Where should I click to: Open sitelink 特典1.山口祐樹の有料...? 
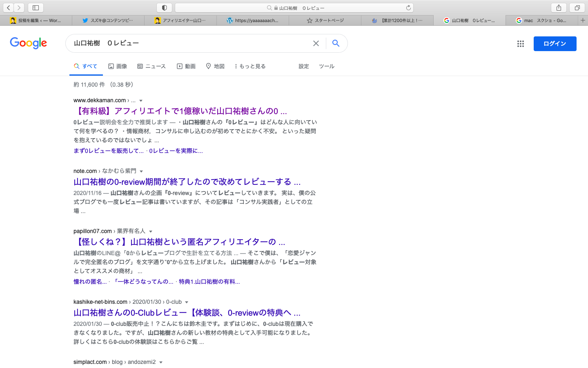tap(209, 282)
